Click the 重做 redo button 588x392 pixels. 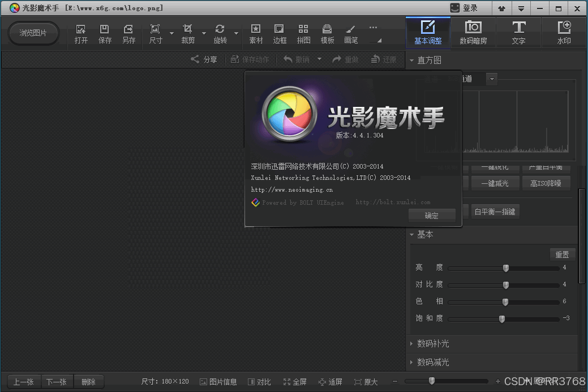coord(345,59)
